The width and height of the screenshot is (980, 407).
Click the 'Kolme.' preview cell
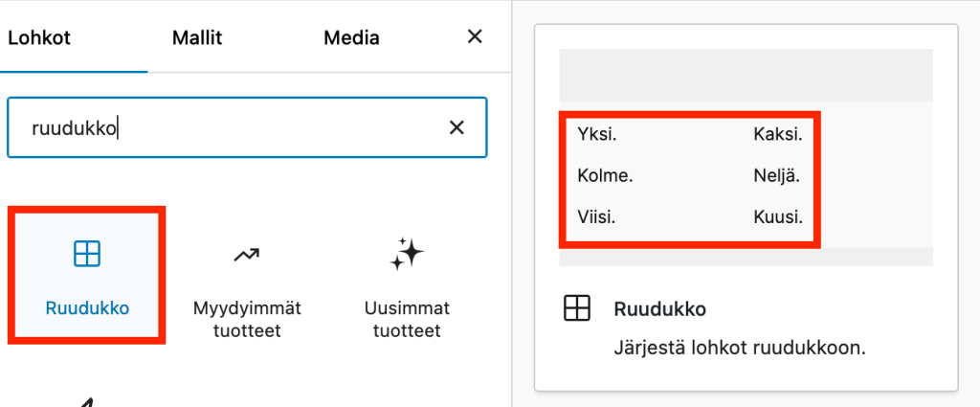[606, 175]
